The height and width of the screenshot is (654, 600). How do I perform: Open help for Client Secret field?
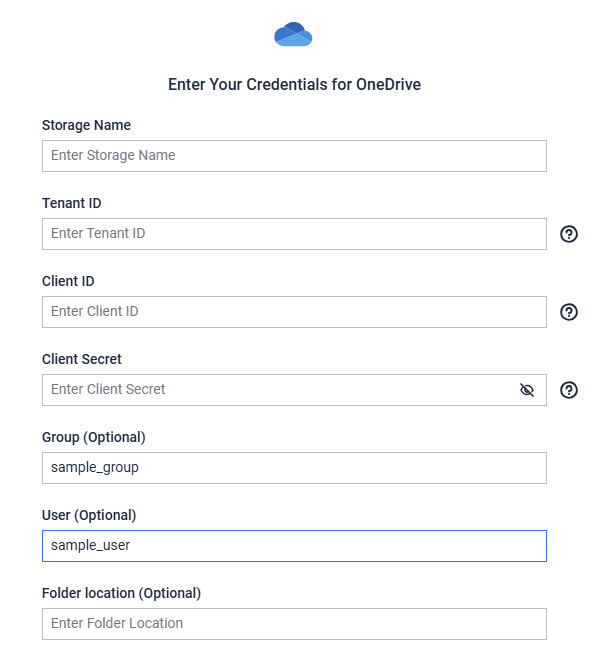(x=569, y=390)
